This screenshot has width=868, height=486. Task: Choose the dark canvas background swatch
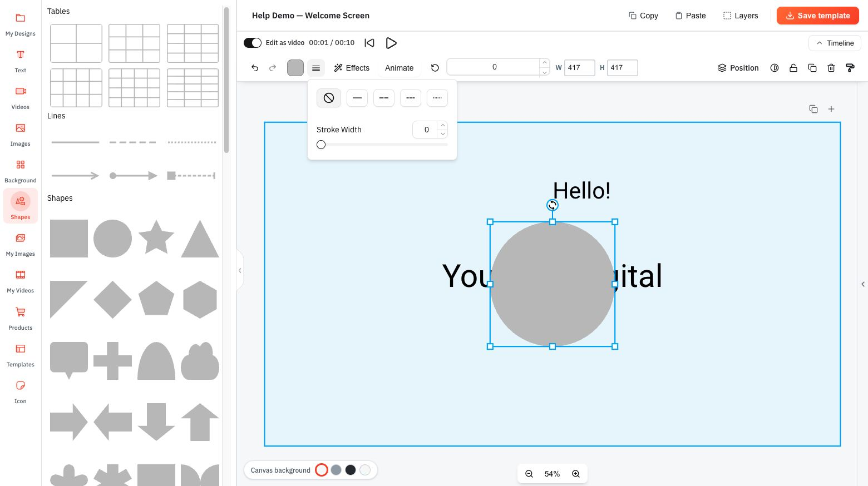[x=351, y=470]
